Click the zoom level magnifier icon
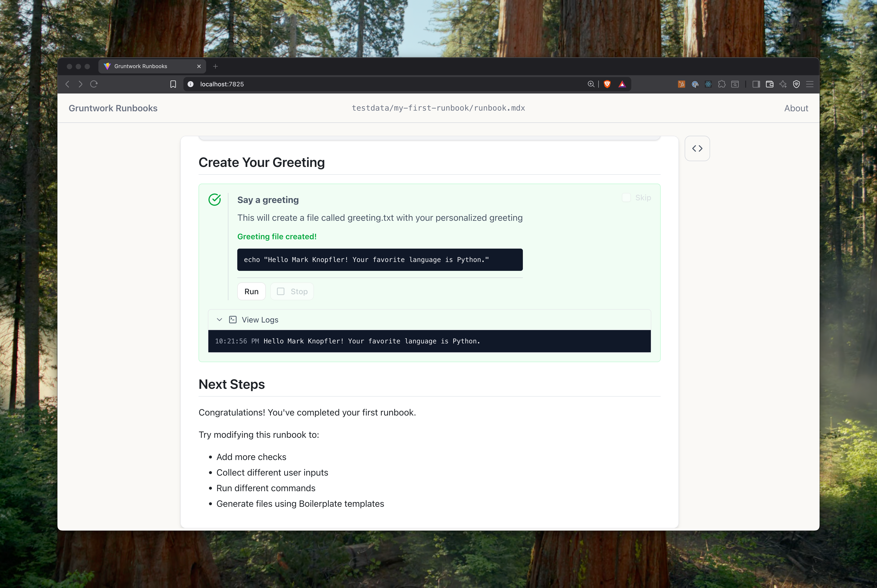This screenshot has width=877, height=588. pos(591,84)
